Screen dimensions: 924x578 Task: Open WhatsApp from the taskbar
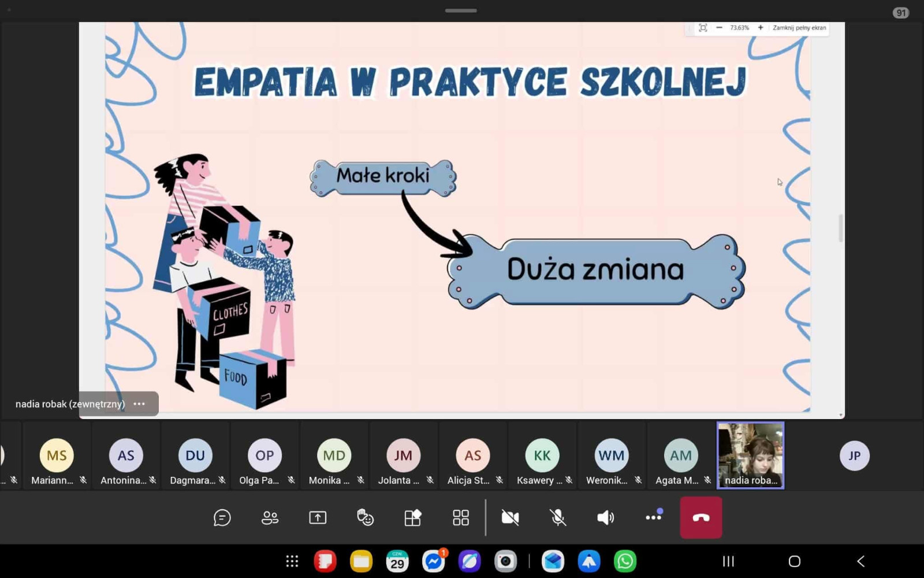pos(625,561)
